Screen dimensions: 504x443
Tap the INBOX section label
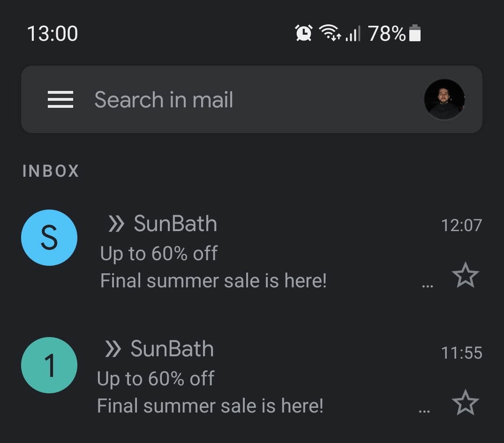51,171
